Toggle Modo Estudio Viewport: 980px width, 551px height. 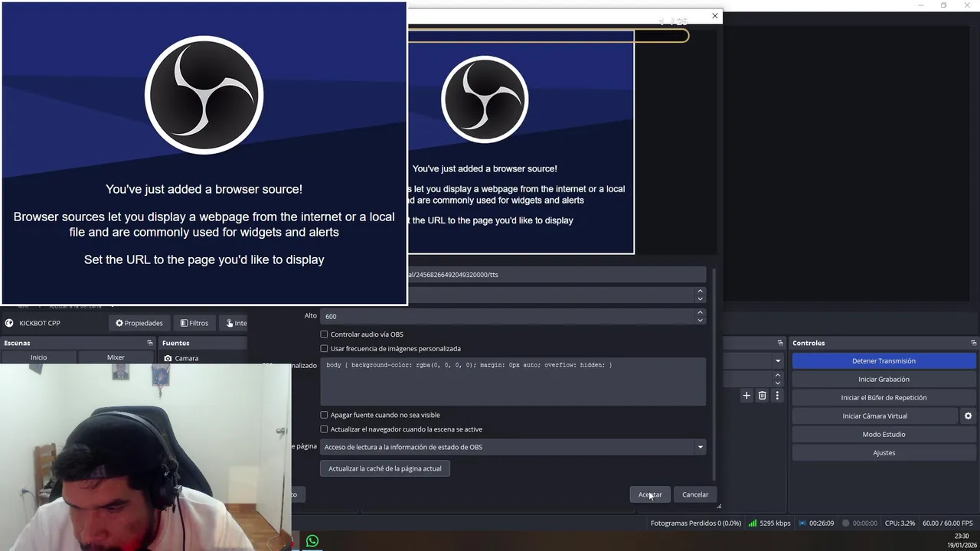click(884, 435)
